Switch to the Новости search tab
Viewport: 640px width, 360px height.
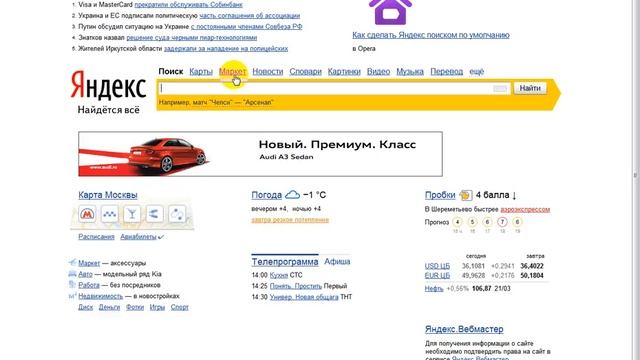click(268, 71)
